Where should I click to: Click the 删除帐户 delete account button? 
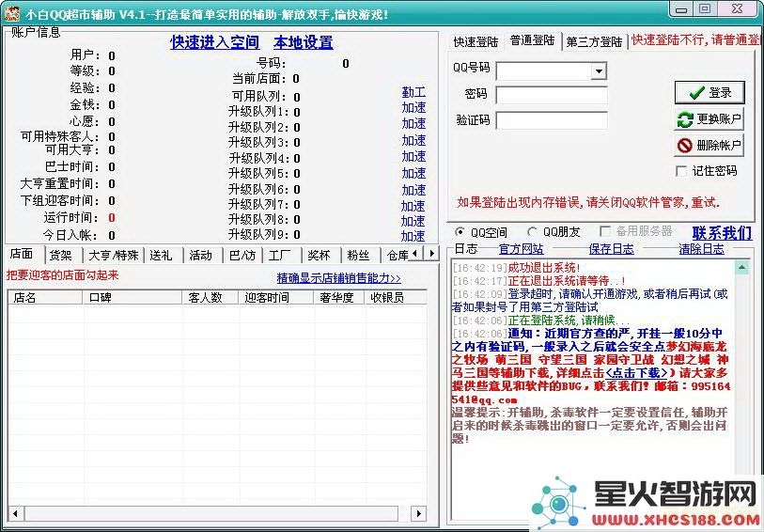[x=709, y=145]
